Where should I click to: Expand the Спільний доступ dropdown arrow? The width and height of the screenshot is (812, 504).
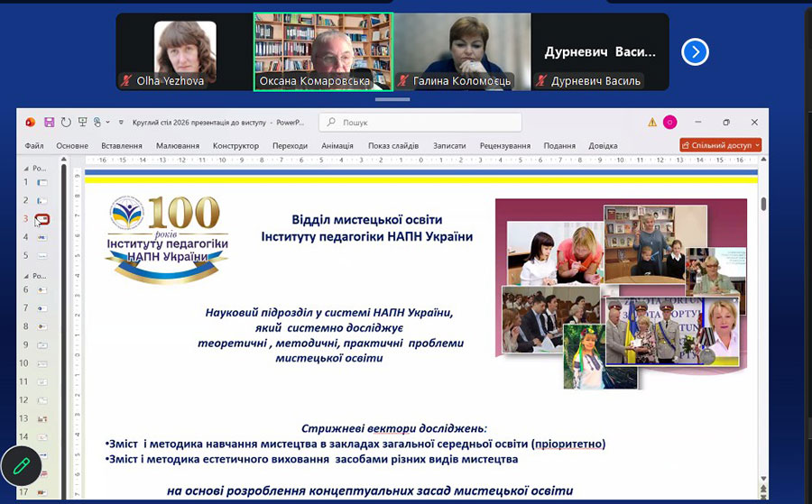point(757,145)
